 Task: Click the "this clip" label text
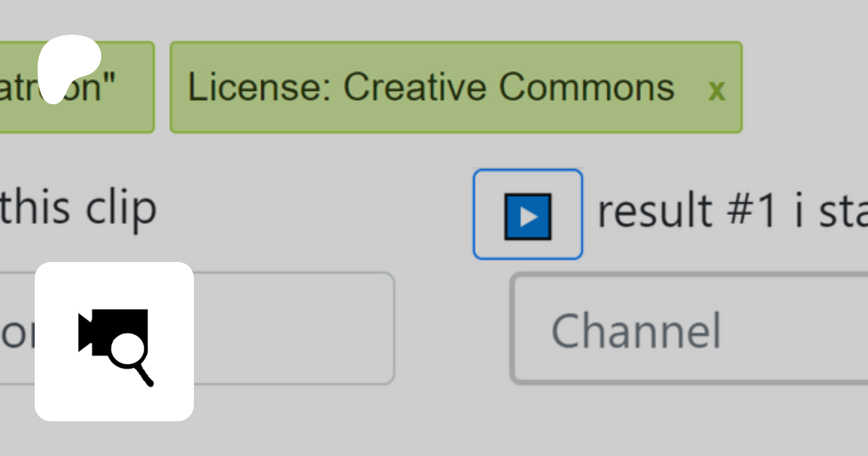[x=79, y=209]
